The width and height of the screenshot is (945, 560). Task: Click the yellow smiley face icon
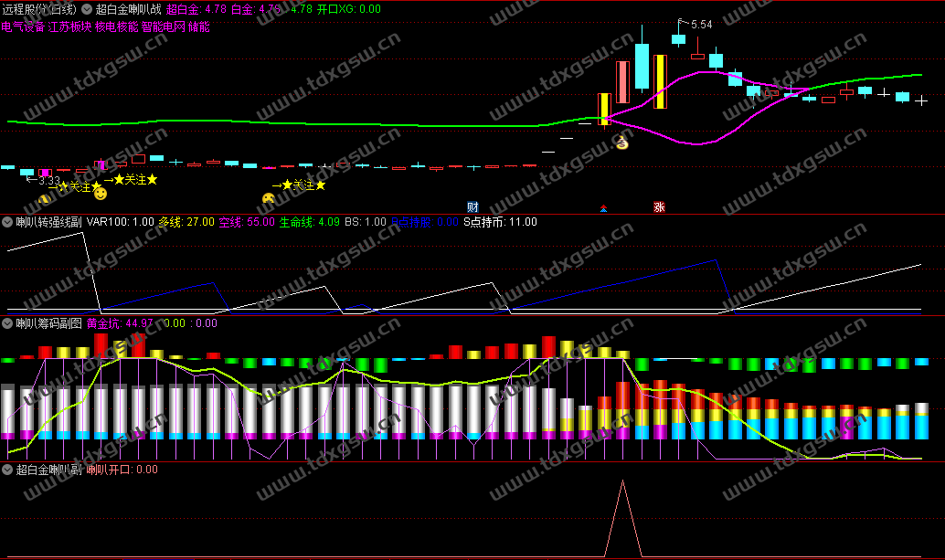tap(100, 194)
